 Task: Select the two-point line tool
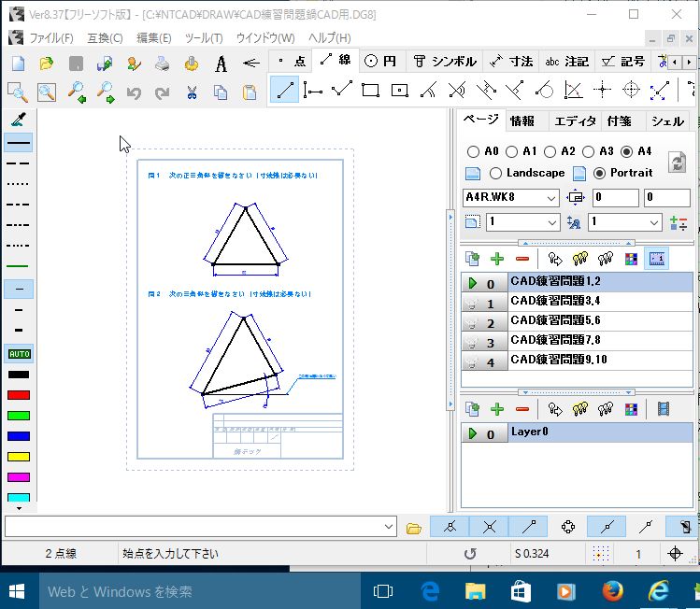pos(285,90)
